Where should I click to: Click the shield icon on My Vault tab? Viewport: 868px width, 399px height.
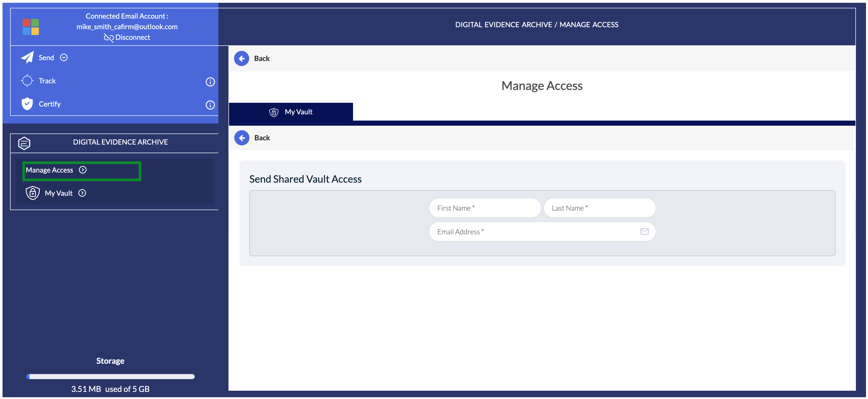pos(274,112)
